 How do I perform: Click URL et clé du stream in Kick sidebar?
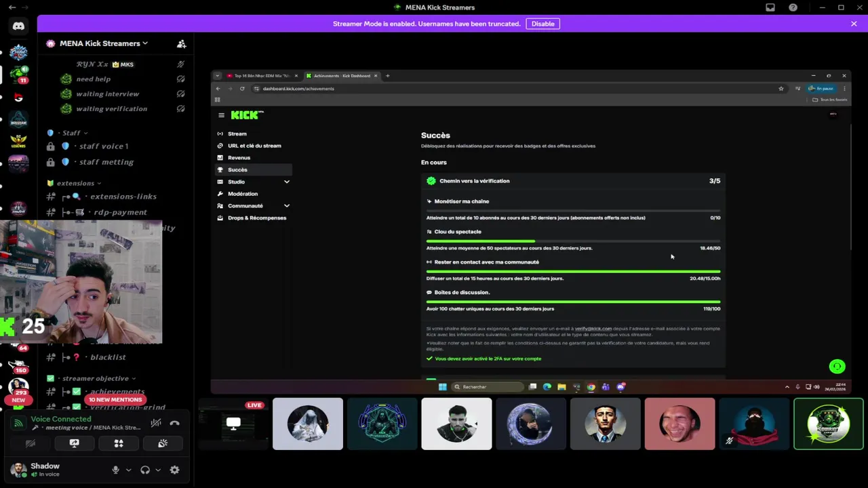coord(254,146)
